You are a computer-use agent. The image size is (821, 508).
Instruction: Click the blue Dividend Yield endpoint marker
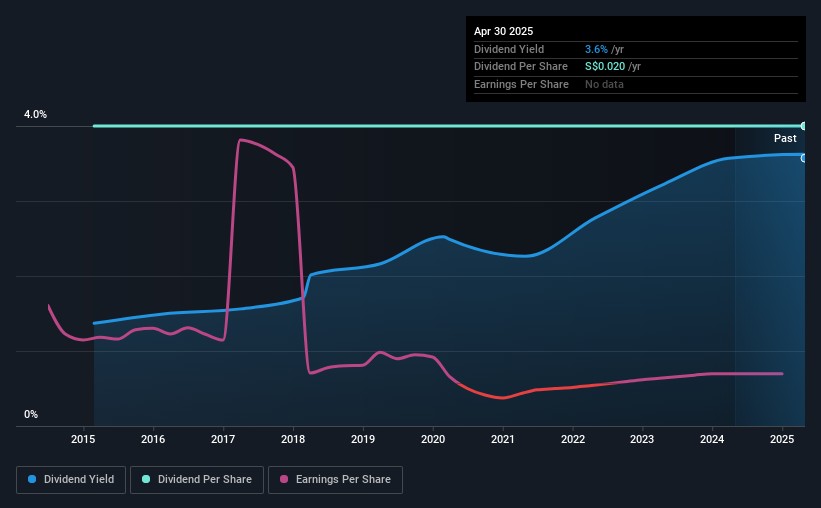click(803, 158)
